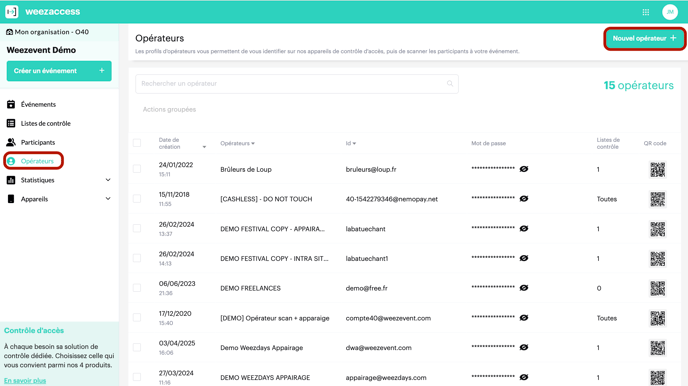Open QR code for labatuechant1 operator
688x386 pixels.
(657, 259)
